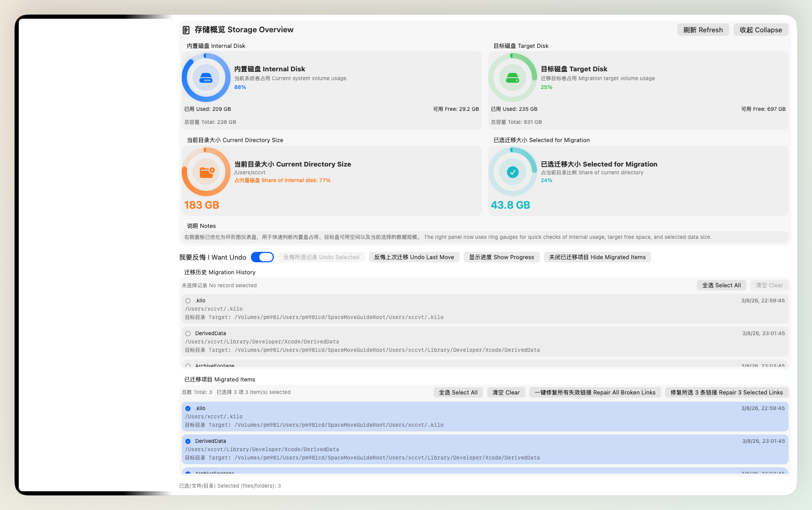Click the Undo Last Move button

point(414,257)
